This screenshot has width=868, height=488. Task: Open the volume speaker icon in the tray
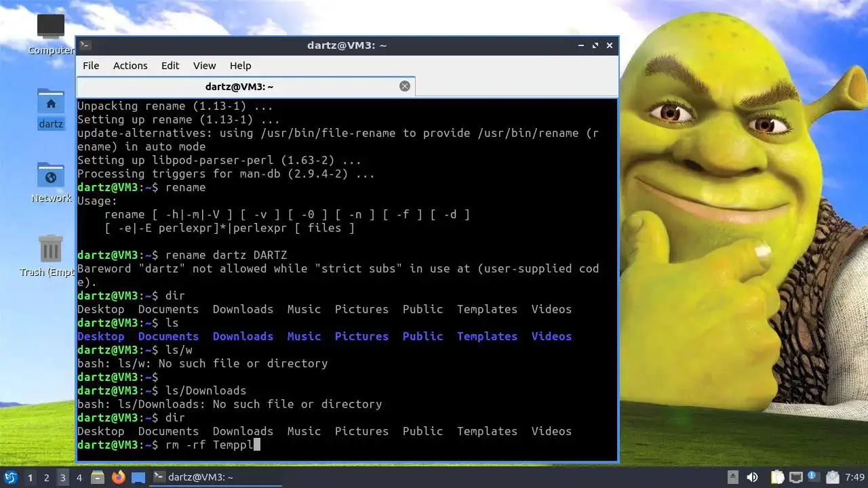(752, 478)
